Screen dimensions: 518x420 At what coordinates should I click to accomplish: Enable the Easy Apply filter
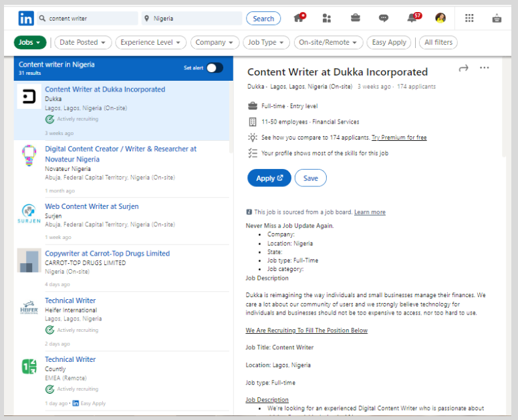click(x=389, y=42)
